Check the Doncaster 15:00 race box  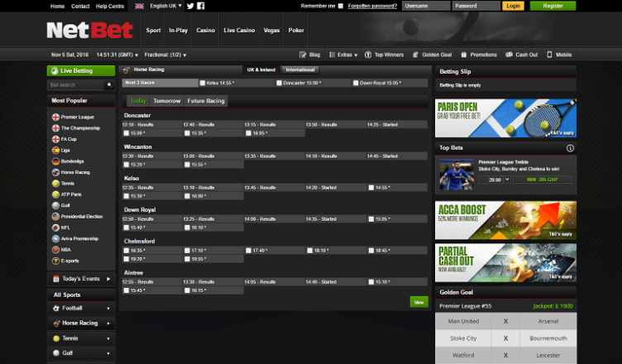click(x=278, y=84)
